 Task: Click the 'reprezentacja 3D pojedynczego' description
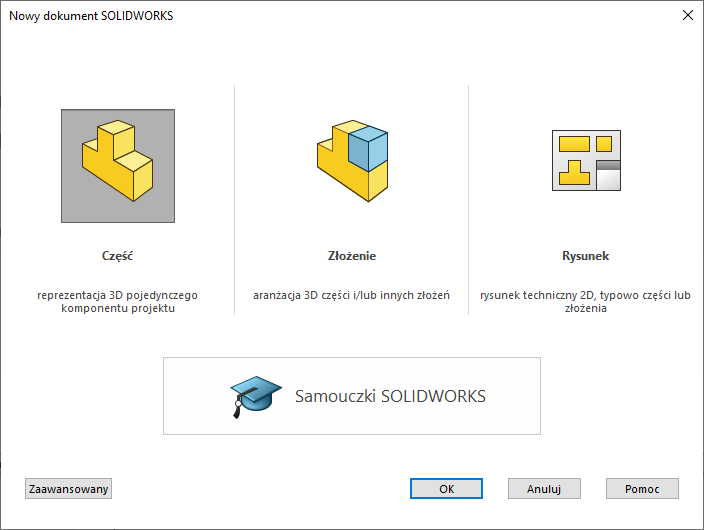[x=117, y=295]
